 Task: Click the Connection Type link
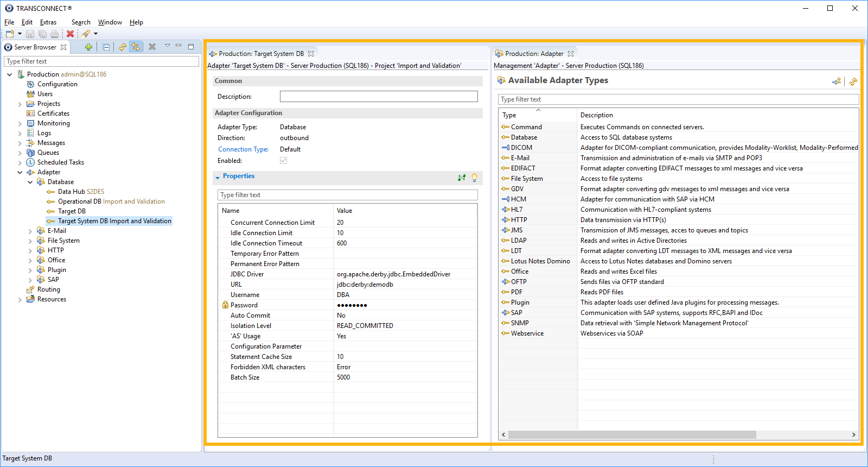click(243, 149)
